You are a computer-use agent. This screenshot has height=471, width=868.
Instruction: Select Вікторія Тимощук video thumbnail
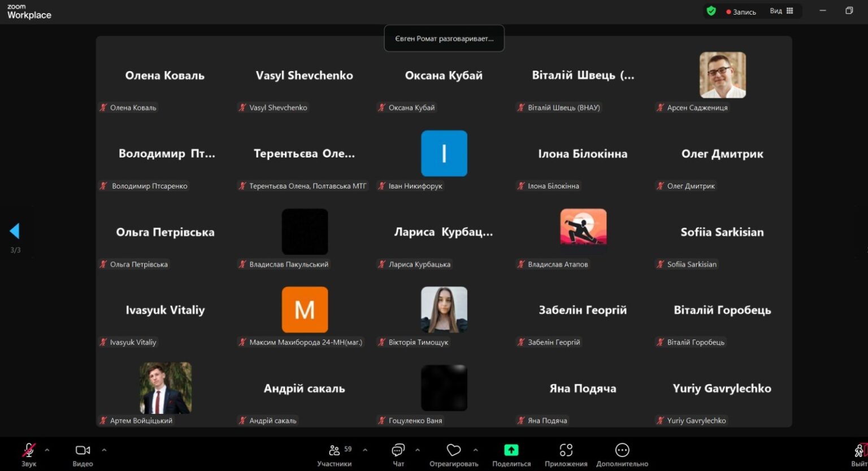[444, 309]
